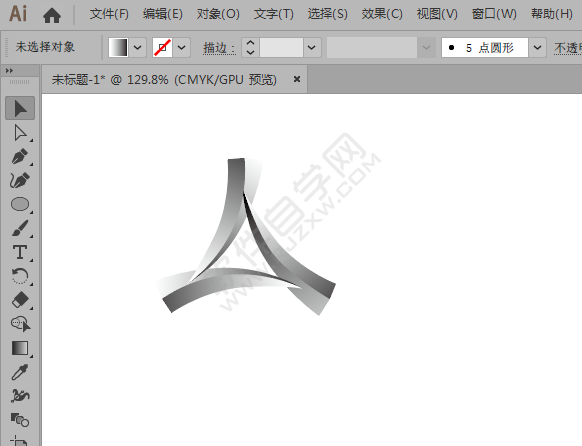Screen dimensions: 582x446
Task: Select the Pen tool
Action: 20,157
